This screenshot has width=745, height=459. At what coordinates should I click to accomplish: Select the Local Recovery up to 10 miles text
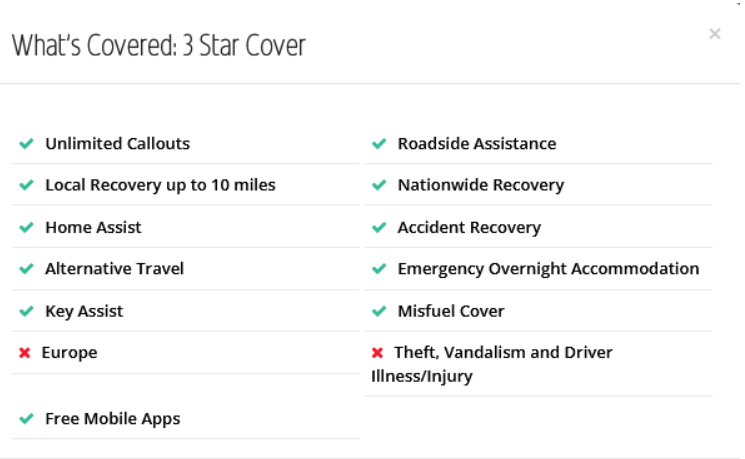pyautogui.click(x=160, y=185)
